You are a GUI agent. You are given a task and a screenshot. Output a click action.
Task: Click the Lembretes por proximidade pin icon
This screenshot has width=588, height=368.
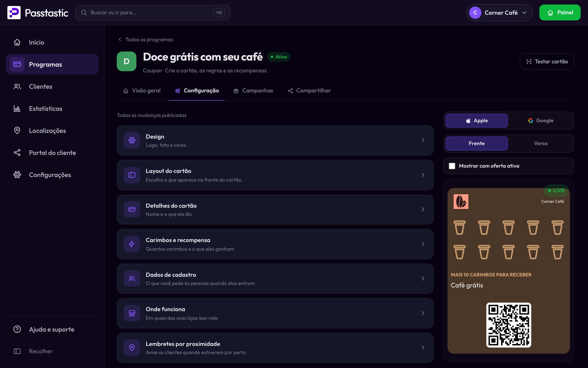pos(132,348)
